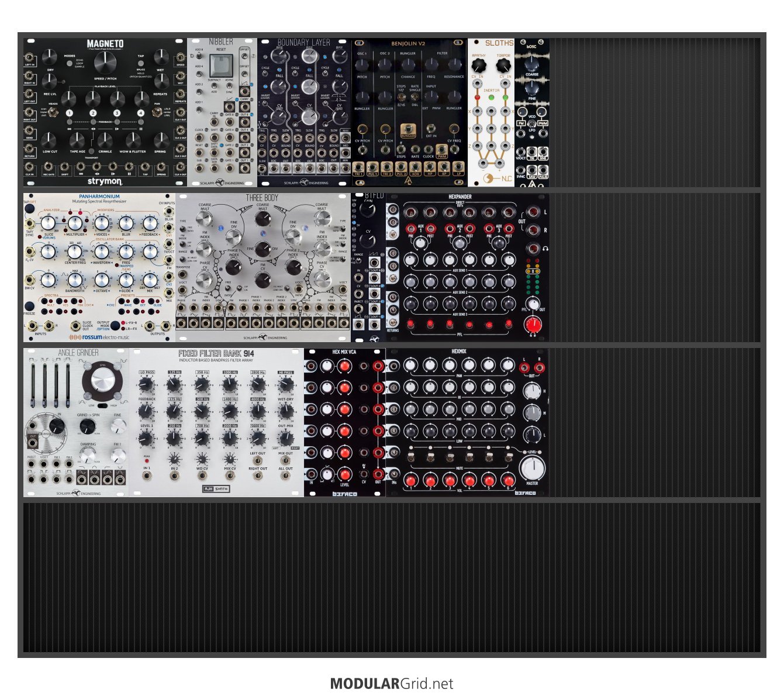784x696 pixels.
Task: Move the last Angle Grinder slider
Action: 67,384
